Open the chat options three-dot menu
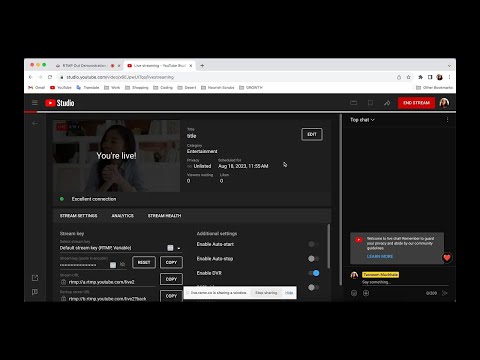480x360 pixels. (x=447, y=120)
